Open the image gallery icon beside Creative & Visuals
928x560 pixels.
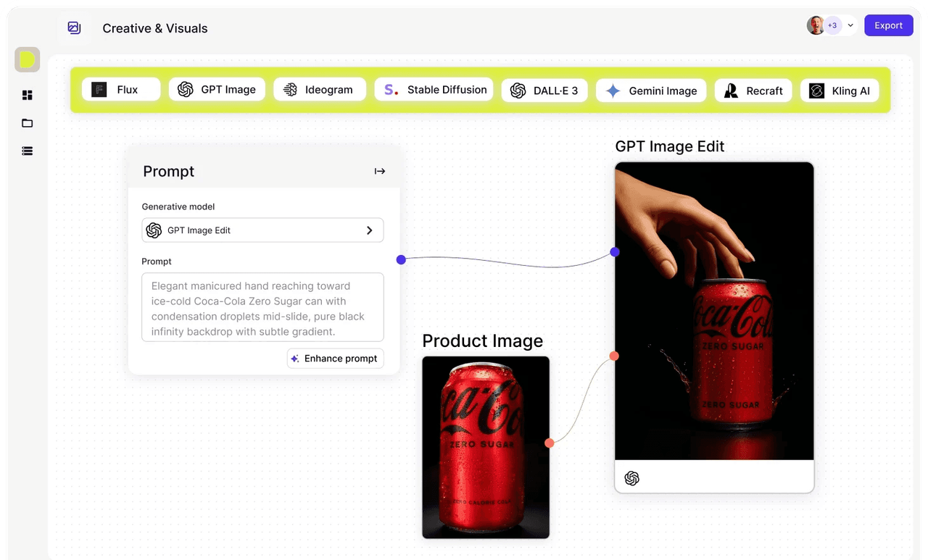(x=74, y=28)
